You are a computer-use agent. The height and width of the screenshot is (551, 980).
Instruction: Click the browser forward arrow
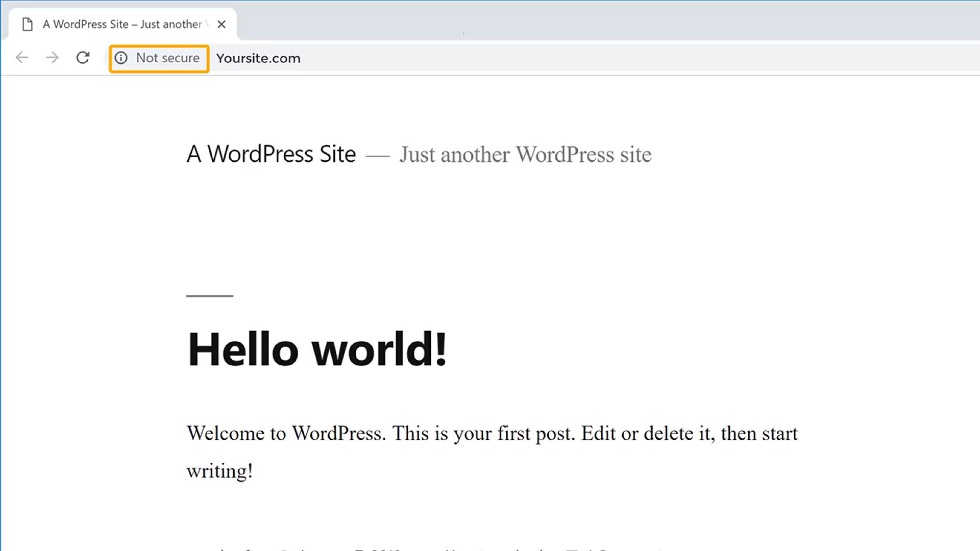(52, 58)
